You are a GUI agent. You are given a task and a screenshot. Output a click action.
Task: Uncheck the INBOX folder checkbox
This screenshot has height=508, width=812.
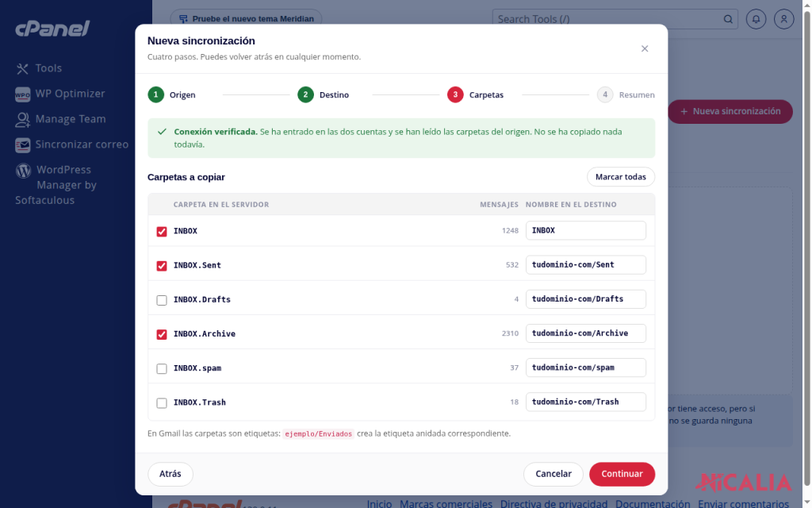162,231
